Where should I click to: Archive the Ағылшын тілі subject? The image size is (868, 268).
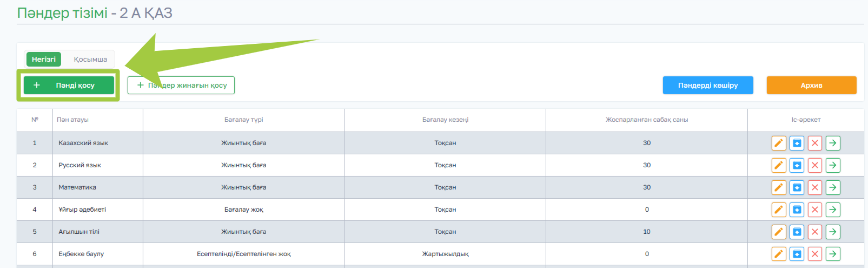[x=797, y=232]
